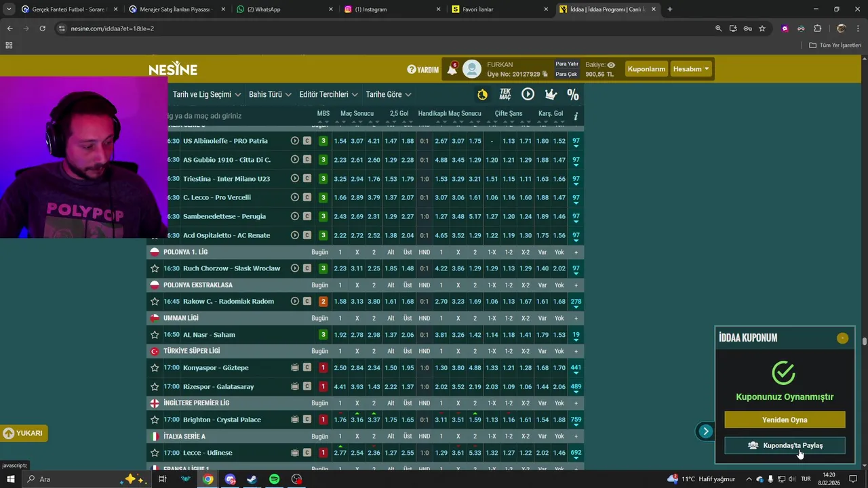Switch to the Instagram browser tab

coord(392,9)
